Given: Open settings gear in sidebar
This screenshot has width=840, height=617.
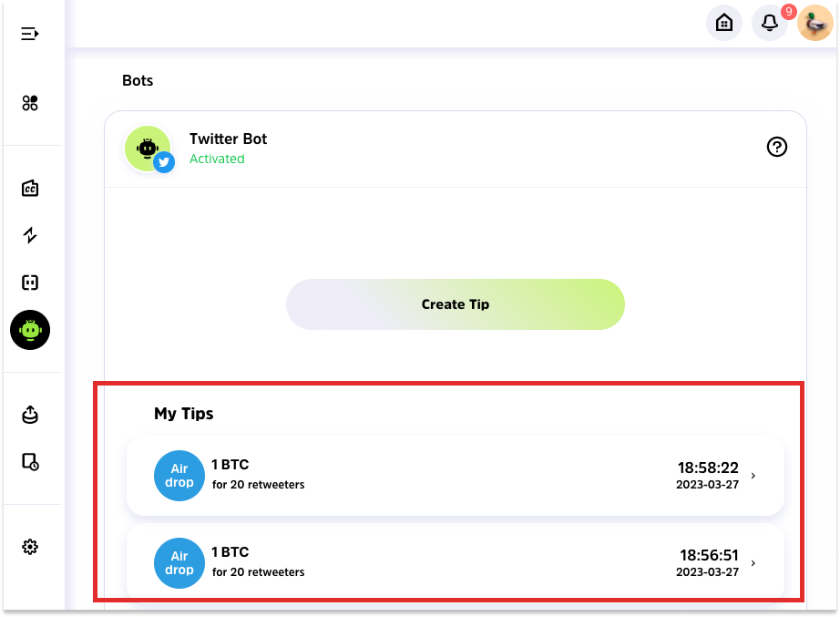Looking at the screenshot, I should point(30,547).
